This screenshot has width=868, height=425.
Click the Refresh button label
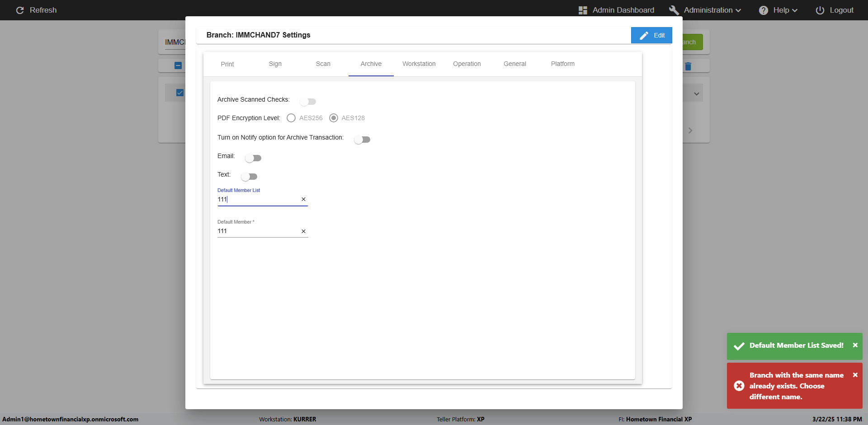(x=43, y=10)
